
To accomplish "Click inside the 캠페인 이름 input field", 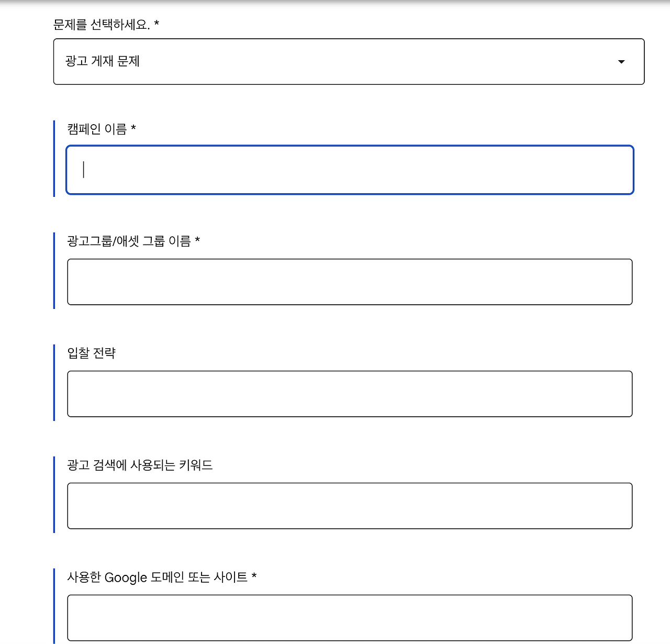I will tap(349, 170).
